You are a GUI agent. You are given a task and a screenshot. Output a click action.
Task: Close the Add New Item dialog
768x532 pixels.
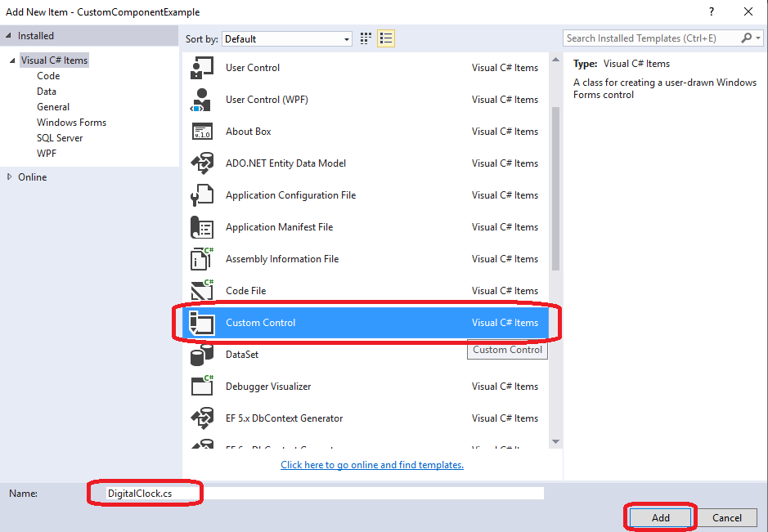point(748,11)
